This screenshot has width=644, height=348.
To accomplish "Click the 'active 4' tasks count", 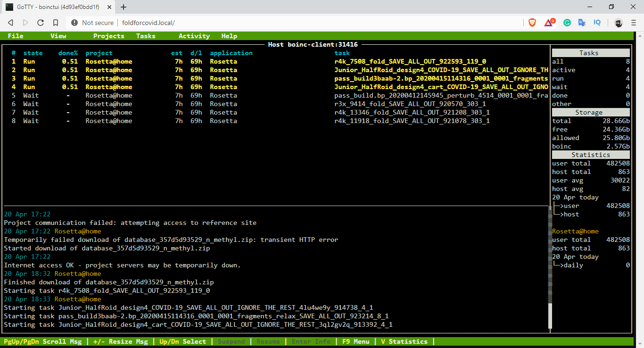I will pos(591,70).
